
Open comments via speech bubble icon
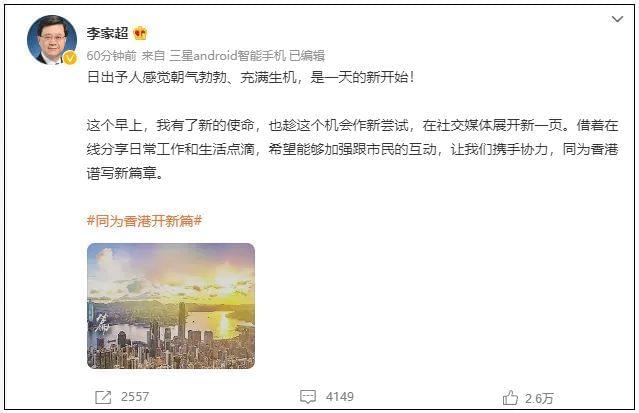(x=308, y=397)
